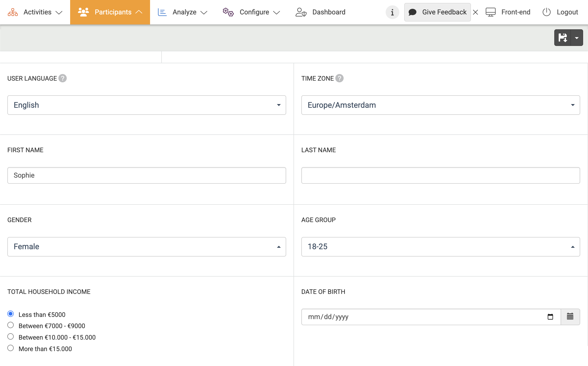Open the User Language English dropdown
This screenshot has height=366, width=588.
click(x=147, y=105)
